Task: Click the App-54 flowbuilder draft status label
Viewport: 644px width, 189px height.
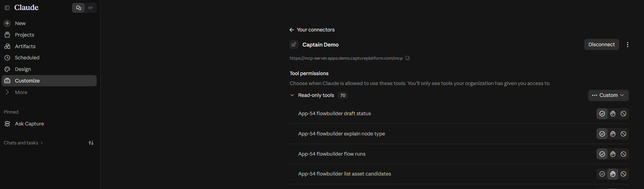Action: click(x=335, y=114)
